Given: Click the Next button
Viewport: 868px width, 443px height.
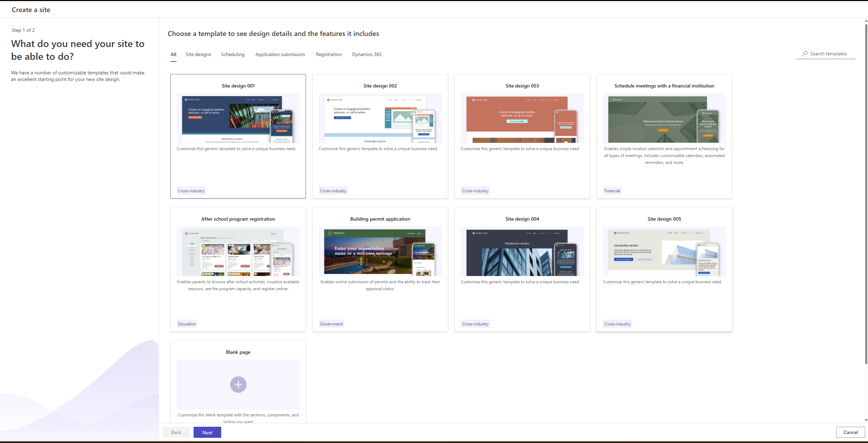Looking at the screenshot, I should click(x=207, y=432).
